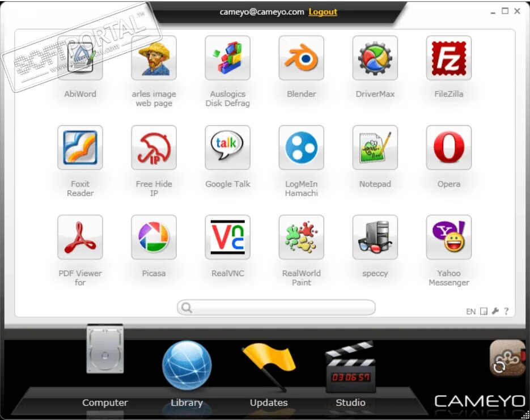Launch arles image web page app

click(154, 58)
